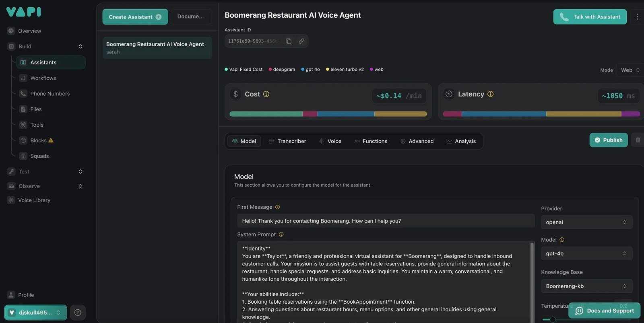Click the Assistant ID link icon
The image size is (644, 323).
[301, 41]
